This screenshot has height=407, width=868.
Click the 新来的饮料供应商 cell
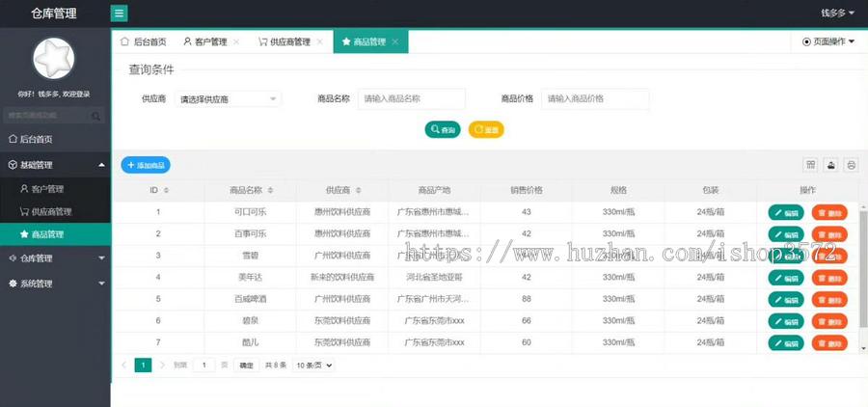342,277
